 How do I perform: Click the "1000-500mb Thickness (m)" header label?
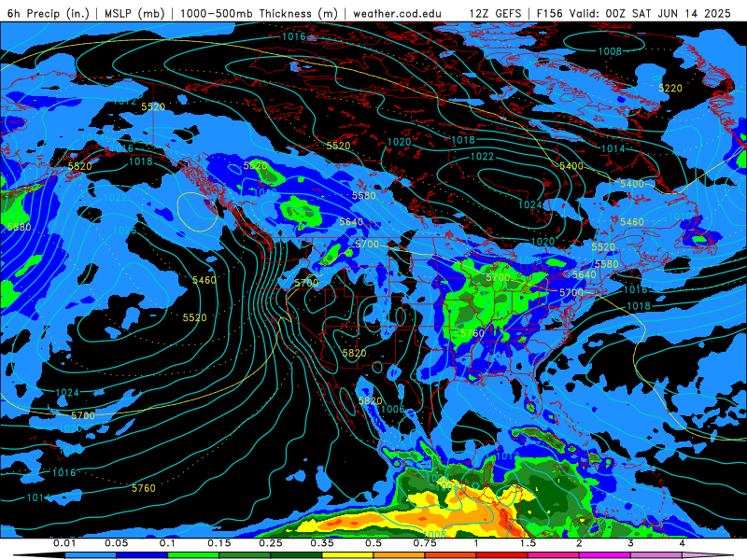(x=260, y=13)
